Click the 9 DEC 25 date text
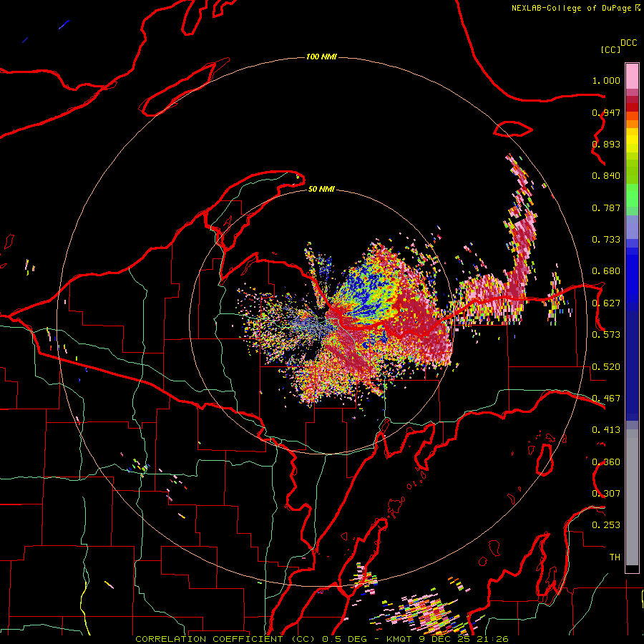The height and width of the screenshot is (644, 644). 446,639
